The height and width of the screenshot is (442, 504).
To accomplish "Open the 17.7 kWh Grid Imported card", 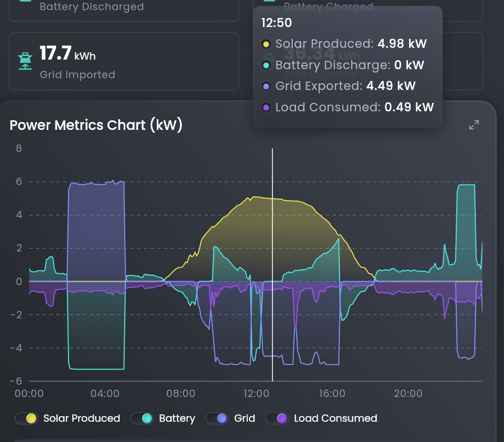I will (x=124, y=61).
